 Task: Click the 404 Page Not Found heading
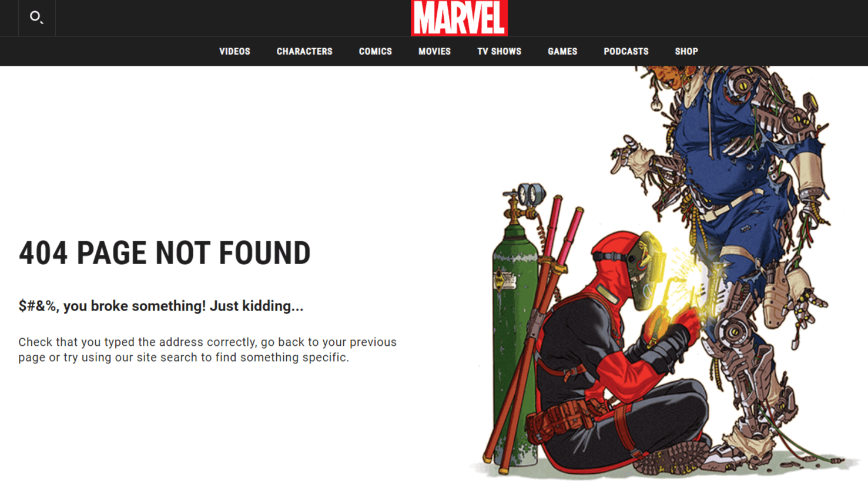tap(165, 253)
